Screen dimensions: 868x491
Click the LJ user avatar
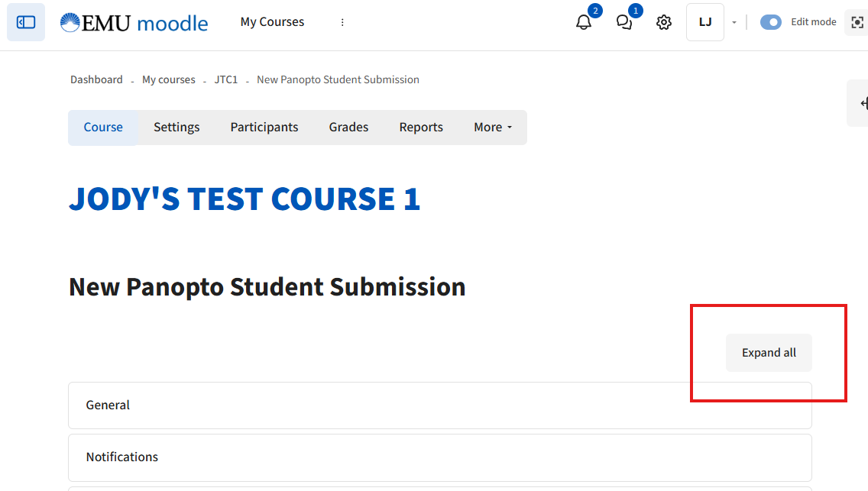[x=704, y=22]
